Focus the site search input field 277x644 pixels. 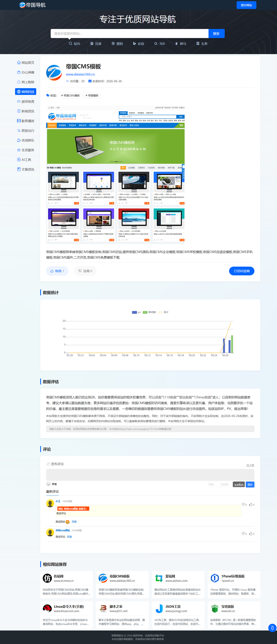pyautogui.click(x=129, y=34)
